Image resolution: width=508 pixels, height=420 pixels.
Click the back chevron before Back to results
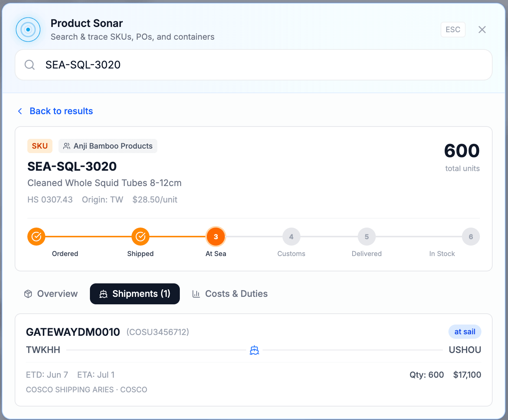(x=20, y=111)
